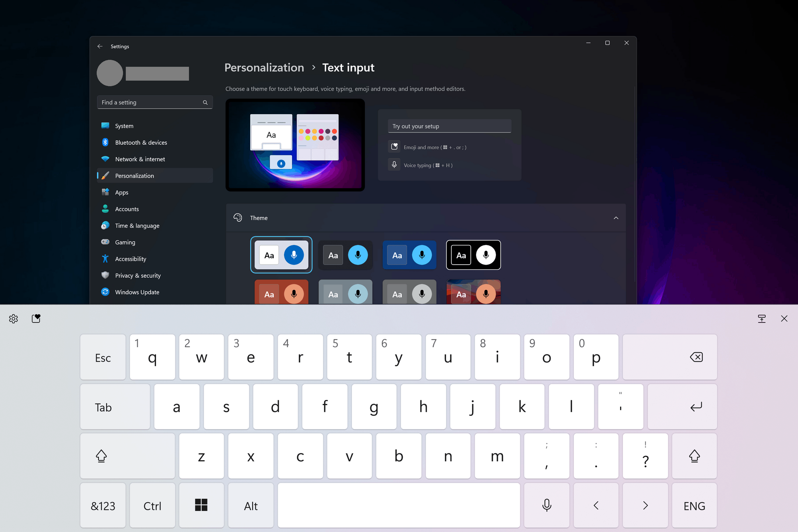This screenshot has height=532, width=798.
Task: Tap the Esc key
Action: tap(103, 357)
